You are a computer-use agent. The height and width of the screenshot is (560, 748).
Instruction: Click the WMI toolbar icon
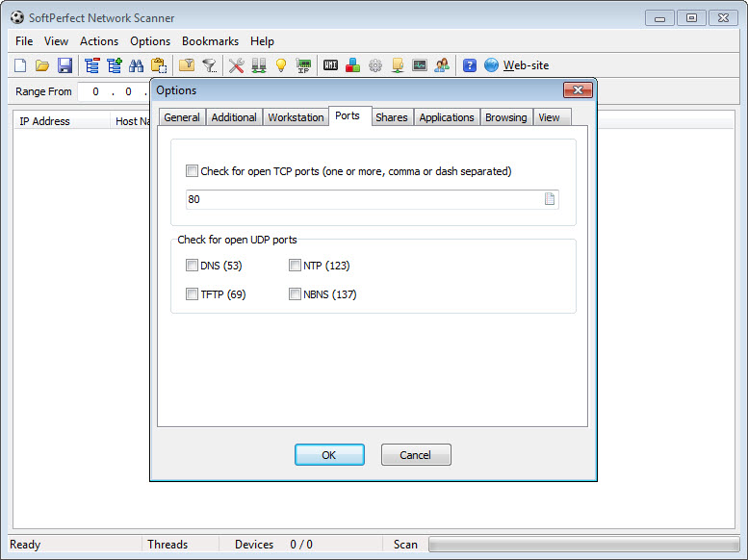click(x=330, y=65)
